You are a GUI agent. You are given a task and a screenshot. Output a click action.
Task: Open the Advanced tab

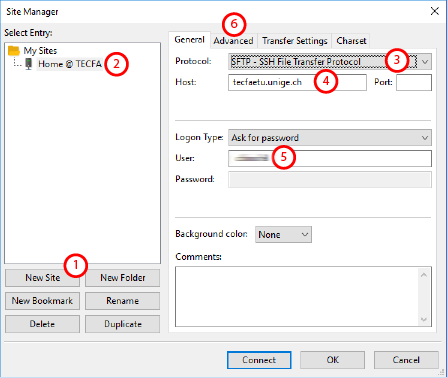point(233,41)
